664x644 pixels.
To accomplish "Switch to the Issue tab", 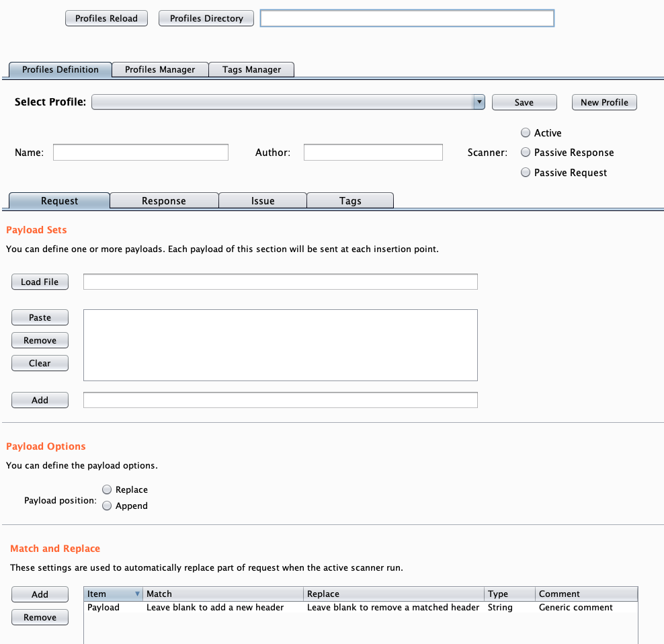I will tap(263, 201).
